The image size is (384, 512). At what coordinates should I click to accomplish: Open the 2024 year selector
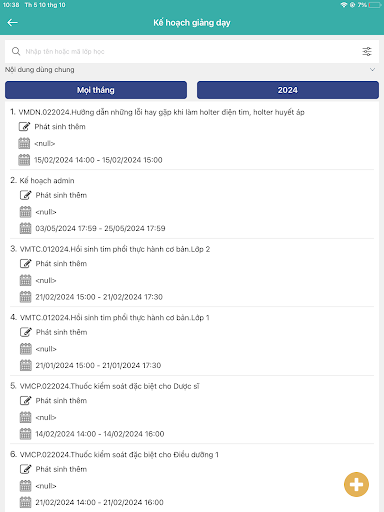tap(288, 90)
